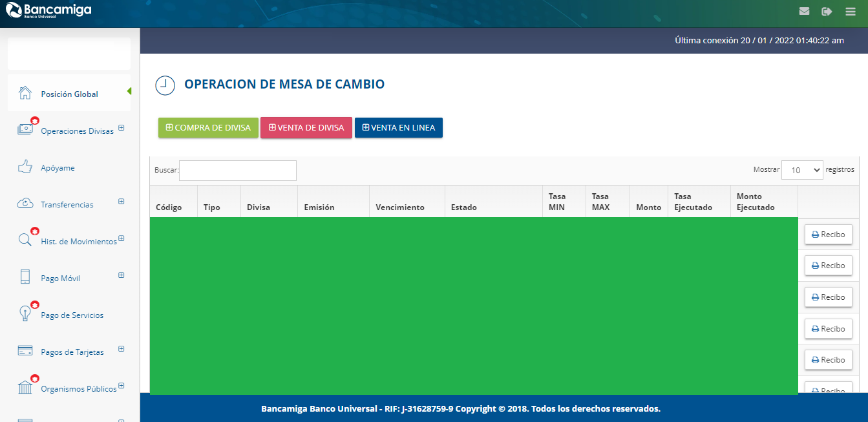868x422 pixels.
Task: Click the third row Recibo button
Action: (829, 297)
